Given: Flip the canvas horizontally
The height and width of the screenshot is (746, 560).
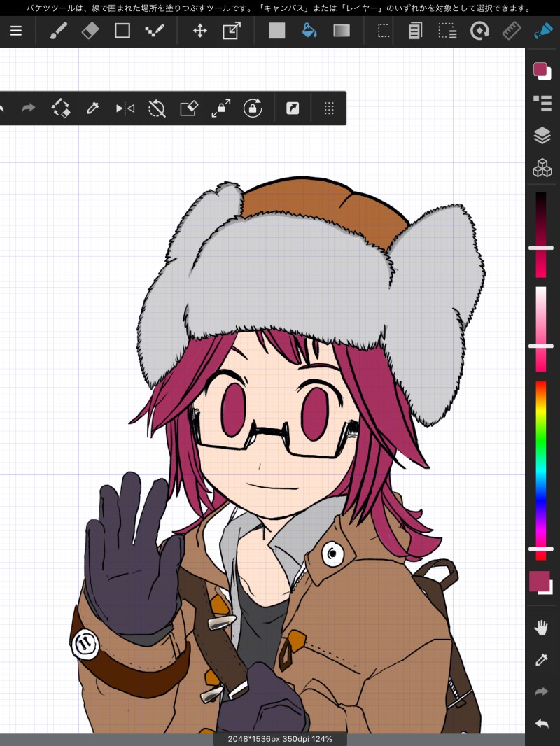Looking at the screenshot, I should coord(125,108).
